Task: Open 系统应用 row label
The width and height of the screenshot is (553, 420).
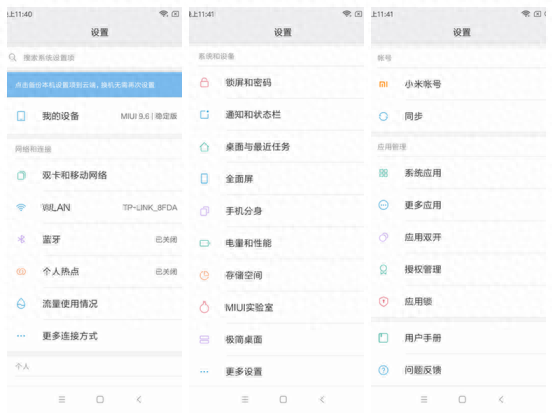Action: (x=423, y=173)
